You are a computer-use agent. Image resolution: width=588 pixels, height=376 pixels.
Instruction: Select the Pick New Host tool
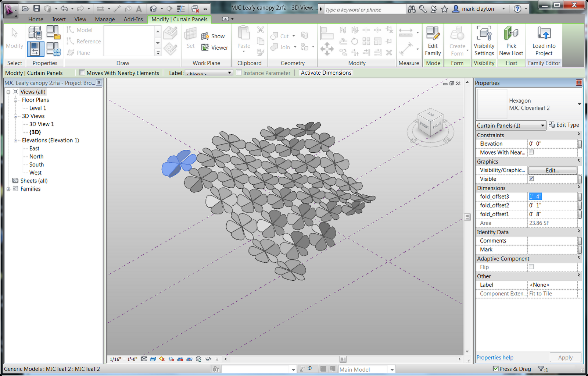point(511,40)
